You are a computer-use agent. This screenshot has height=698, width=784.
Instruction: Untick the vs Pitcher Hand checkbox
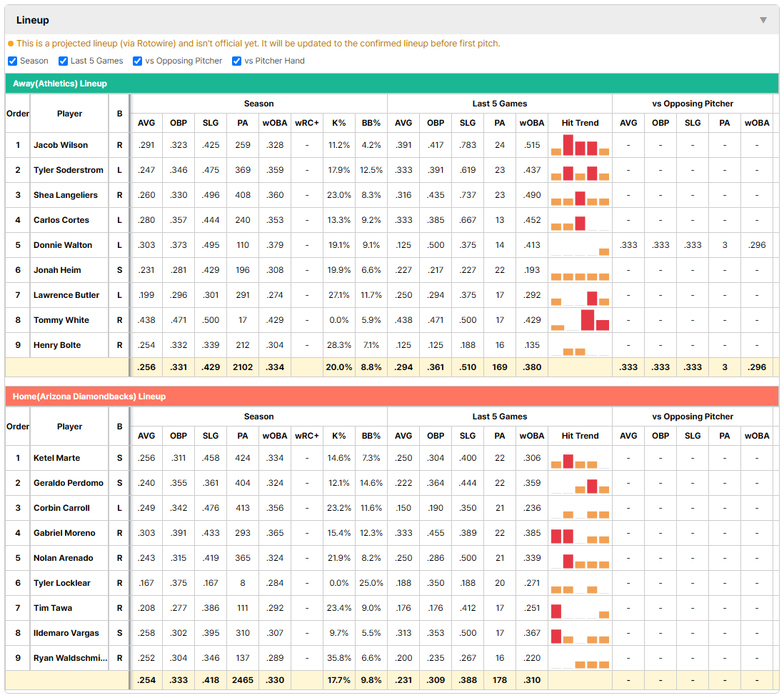click(236, 61)
